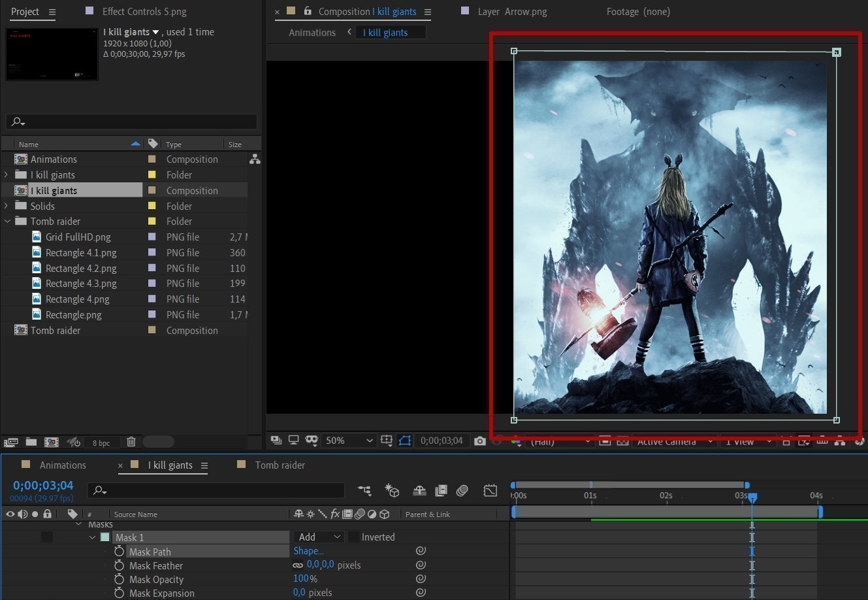Click the Mask Expansion expression pick whip
Image resolution: width=868 pixels, height=600 pixels.
click(x=421, y=593)
